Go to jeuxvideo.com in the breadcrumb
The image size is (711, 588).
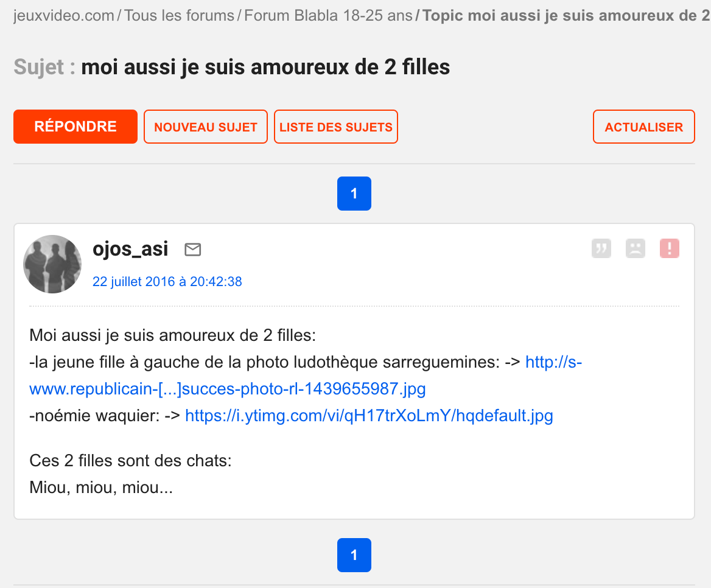tap(64, 15)
